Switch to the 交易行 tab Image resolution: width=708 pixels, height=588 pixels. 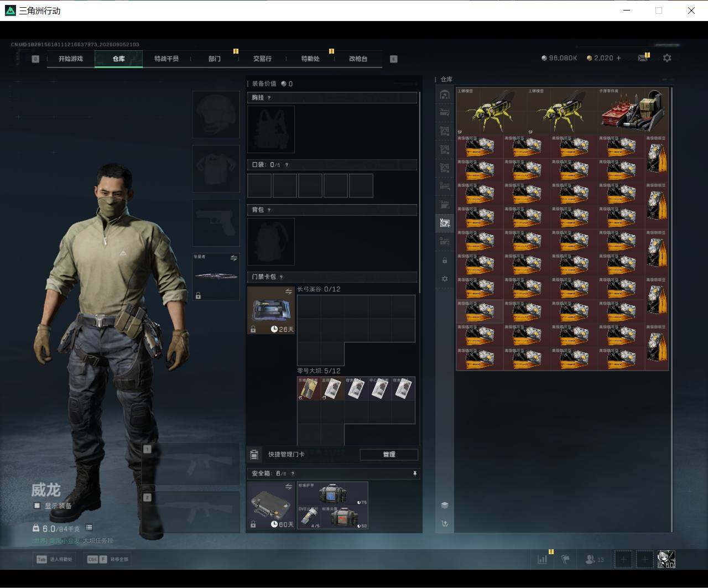(x=262, y=59)
